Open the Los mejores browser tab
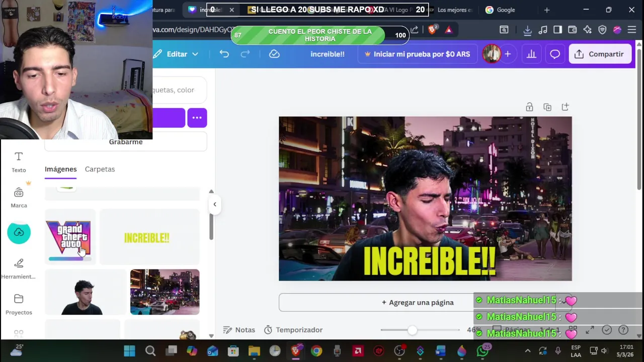The height and width of the screenshot is (362, 644). point(454,10)
